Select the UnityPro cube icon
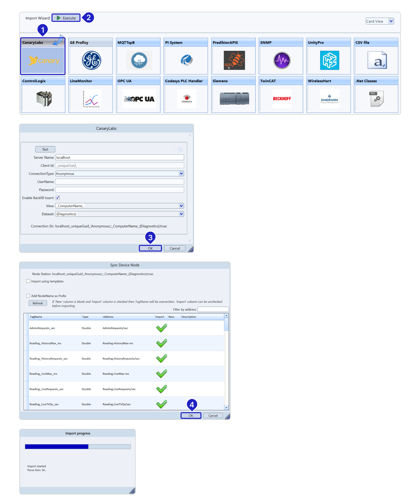Image resolution: width=420 pixels, height=504 pixels. click(329, 60)
